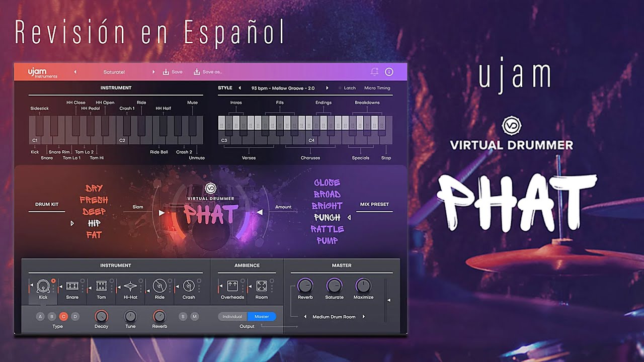The height and width of the screenshot is (362, 644).
Task: Click the ujam Instruments logo
Action: (42, 73)
